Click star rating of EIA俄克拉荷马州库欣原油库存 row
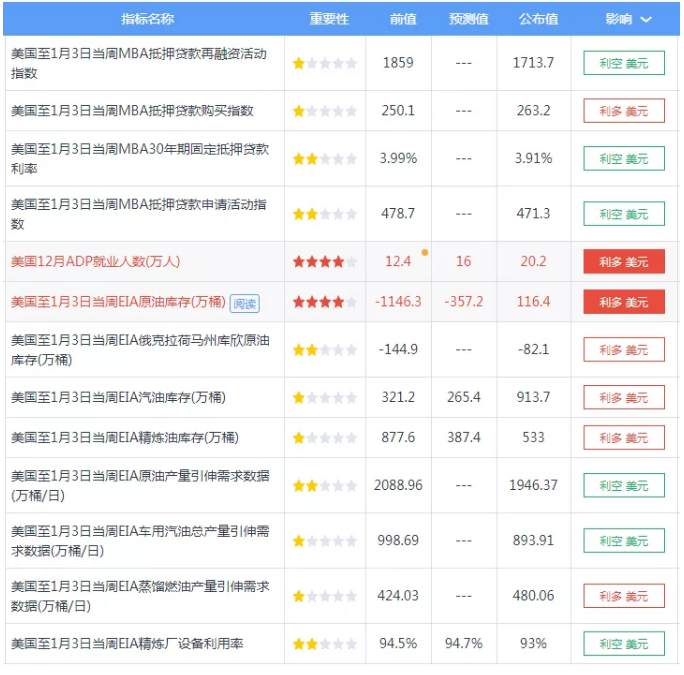Viewport: 684px width, 675px height. pyautogui.click(x=325, y=349)
